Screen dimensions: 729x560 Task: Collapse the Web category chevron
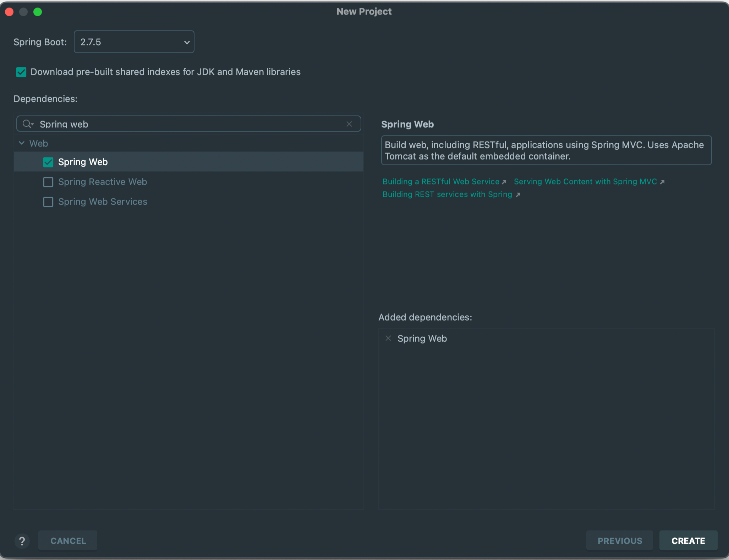(22, 143)
